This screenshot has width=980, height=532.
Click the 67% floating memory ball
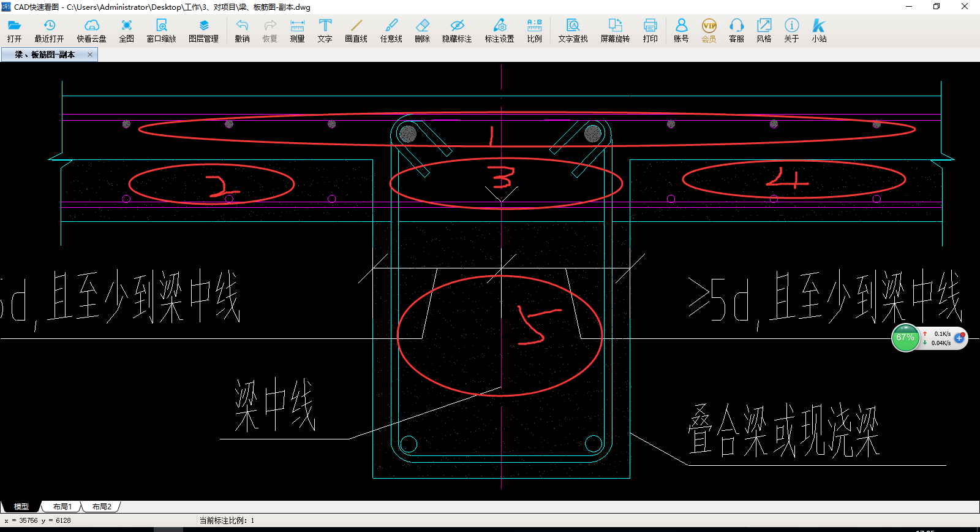coord(905,338)
